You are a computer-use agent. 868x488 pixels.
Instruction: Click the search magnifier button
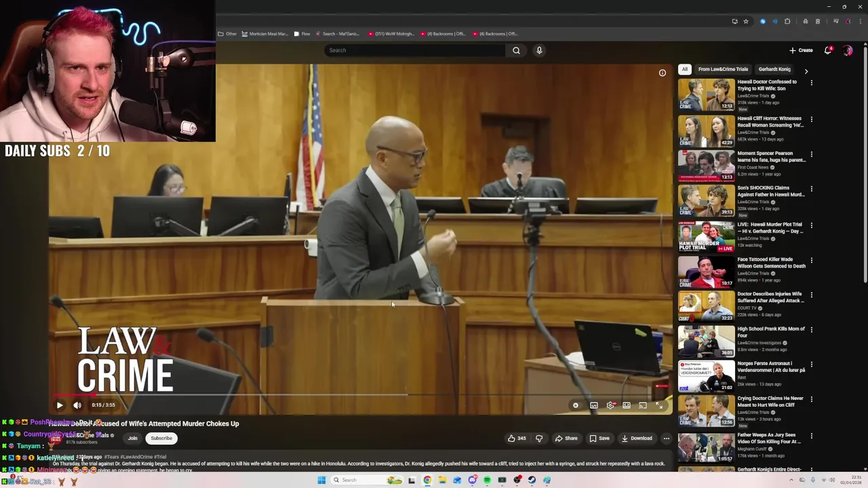click(516, 50)
